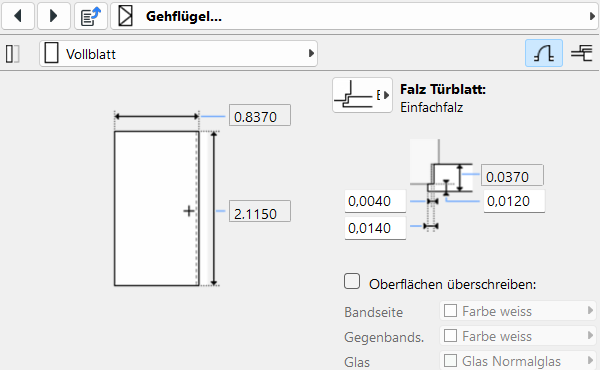This screenshot has height=370, width=600.
Task: Expand the Glas Normalglas surface dropdown arrow
Action: click(590, 360)
